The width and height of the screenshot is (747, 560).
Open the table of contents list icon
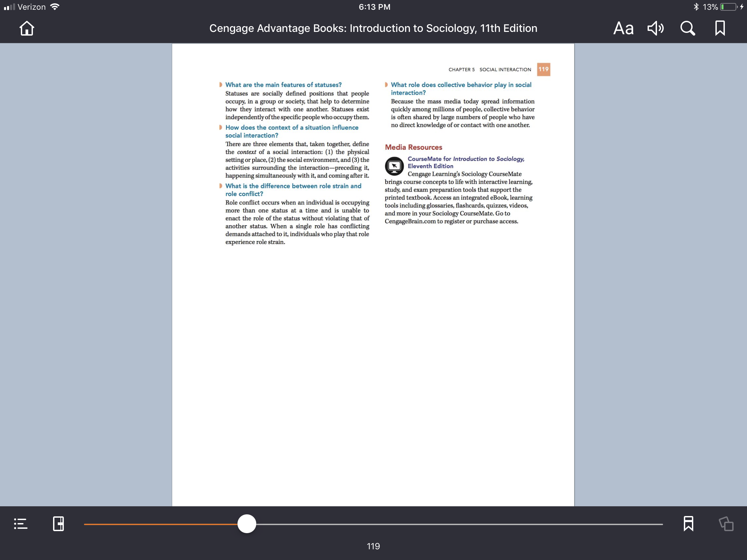click(20, 524)
